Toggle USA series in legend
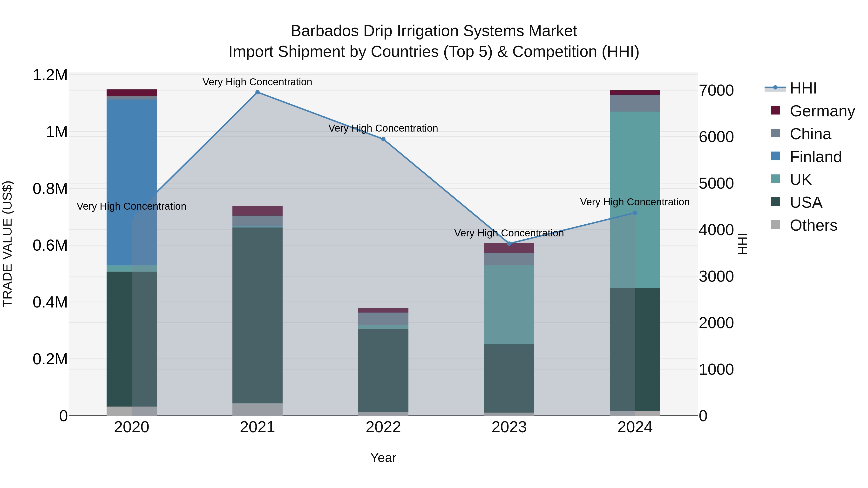868x488 pixels. (797, 202)
